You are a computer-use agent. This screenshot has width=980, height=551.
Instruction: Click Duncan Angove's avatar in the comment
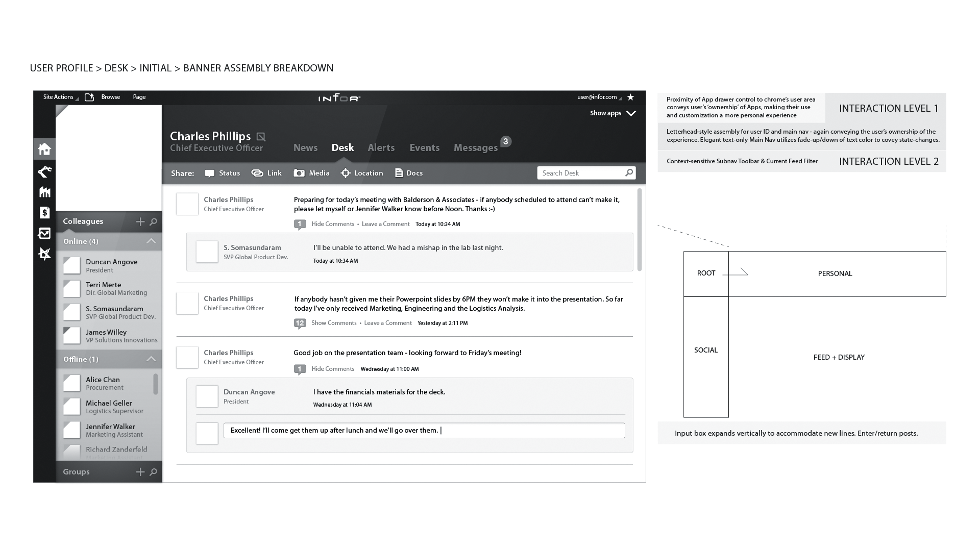[x=207, y=396]
